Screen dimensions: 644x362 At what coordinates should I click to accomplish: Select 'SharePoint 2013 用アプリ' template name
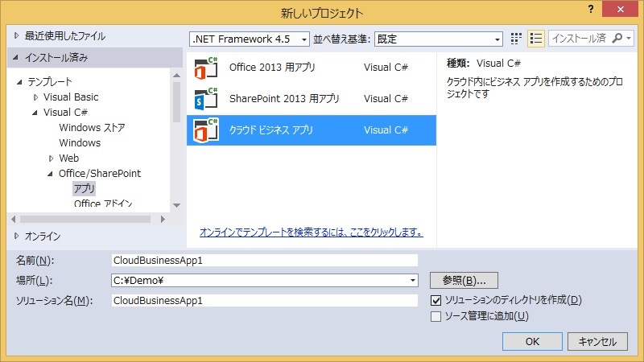284,99
